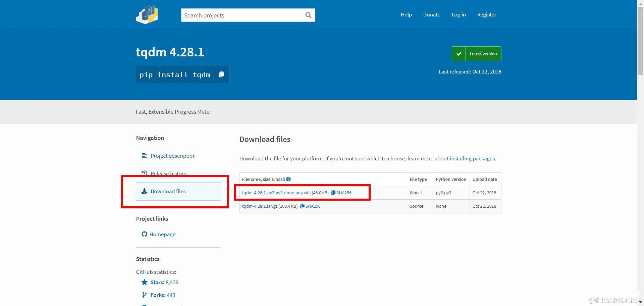Click the GitHub Homepage icon
Screen dimensions: 644x306
coord(145,234)
